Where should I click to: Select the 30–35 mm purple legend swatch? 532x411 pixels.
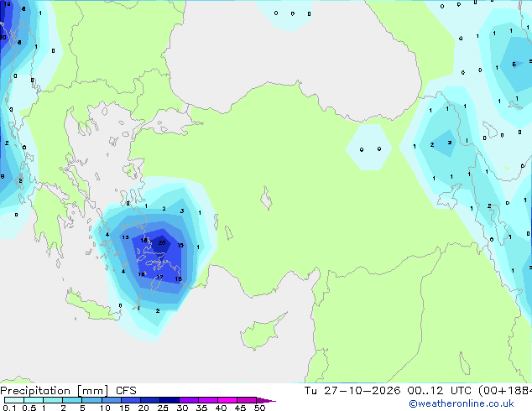[189, 400]
